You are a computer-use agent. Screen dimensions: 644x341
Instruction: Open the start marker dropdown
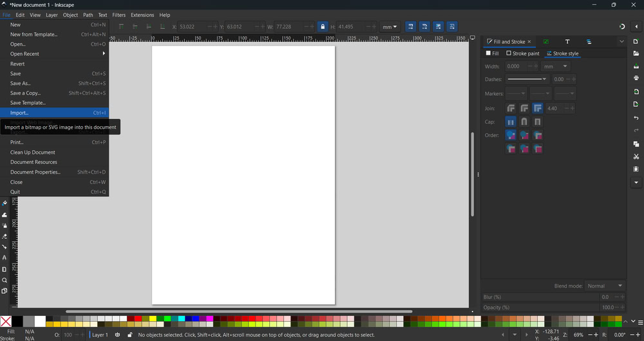coord(516,93)
